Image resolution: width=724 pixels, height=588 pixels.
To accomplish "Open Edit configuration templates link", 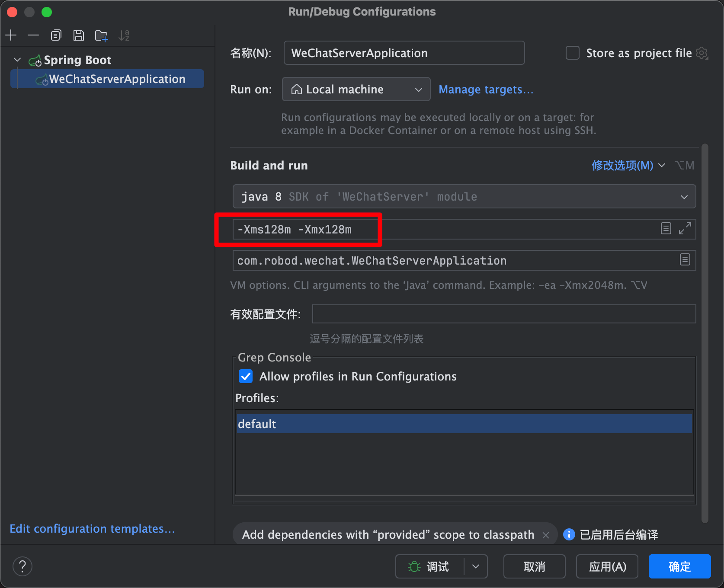I will (x=92, y=528).
